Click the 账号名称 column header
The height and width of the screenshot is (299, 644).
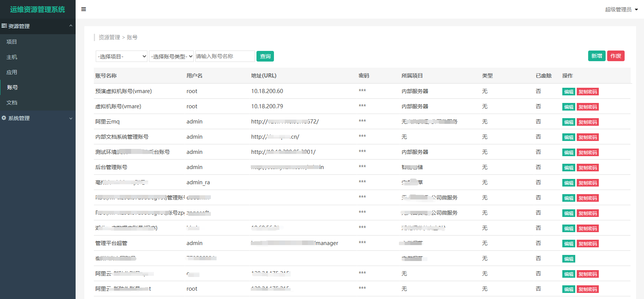pos(106,76)
